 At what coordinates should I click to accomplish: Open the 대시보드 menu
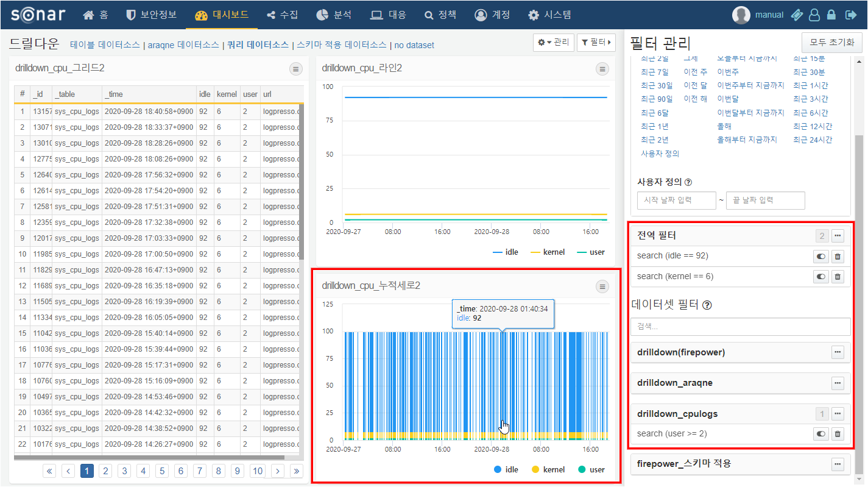coord(222,15)
